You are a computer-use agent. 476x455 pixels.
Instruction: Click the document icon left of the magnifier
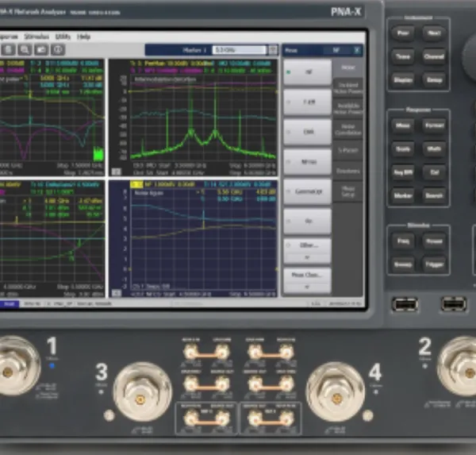[x=8, y=49]
